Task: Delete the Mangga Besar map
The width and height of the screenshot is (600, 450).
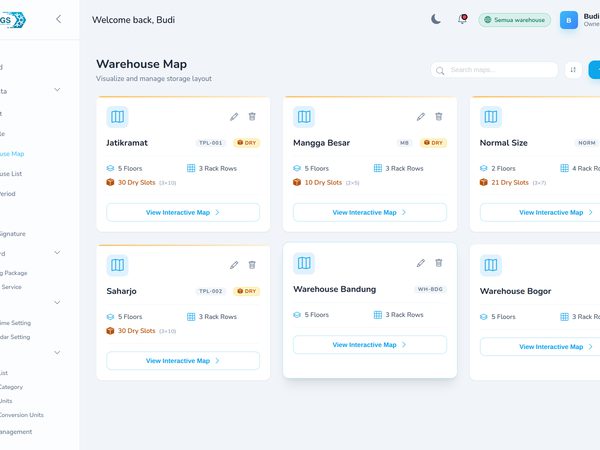Action: tap(439, 117)
